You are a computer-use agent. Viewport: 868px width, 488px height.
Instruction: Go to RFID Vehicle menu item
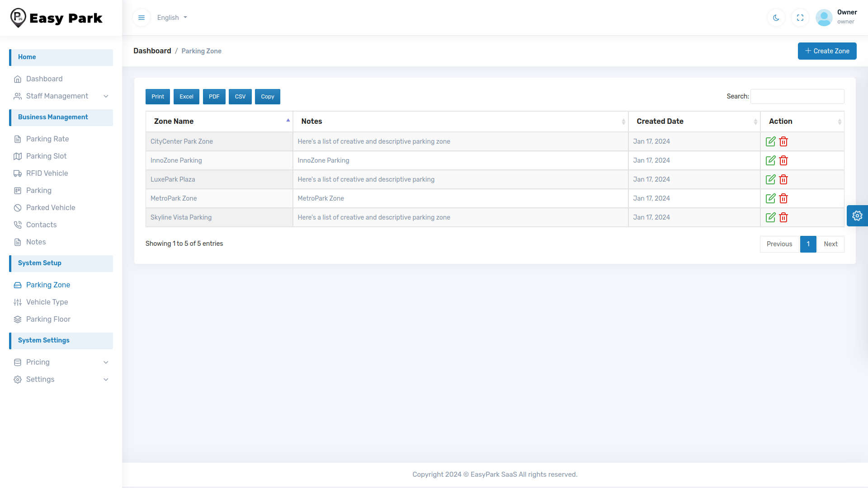click(47, 173)
